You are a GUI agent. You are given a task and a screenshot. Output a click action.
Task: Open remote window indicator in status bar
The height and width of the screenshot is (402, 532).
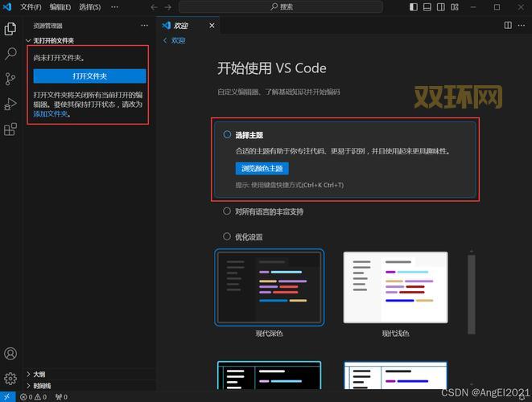tap(7, 397)
